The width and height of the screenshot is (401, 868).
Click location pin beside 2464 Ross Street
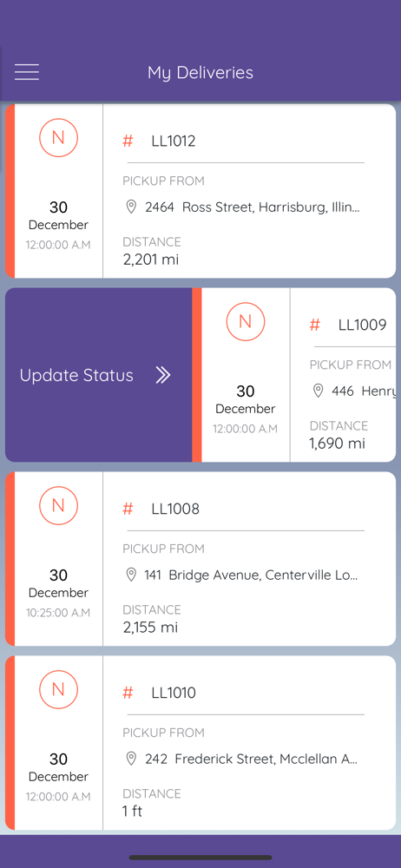[x=131, y=207]
